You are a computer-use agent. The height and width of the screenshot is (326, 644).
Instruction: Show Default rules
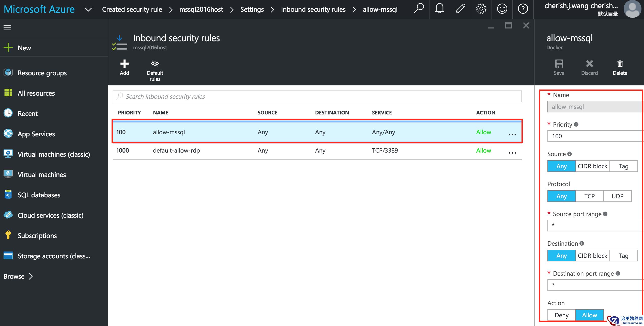click(155, 70)
